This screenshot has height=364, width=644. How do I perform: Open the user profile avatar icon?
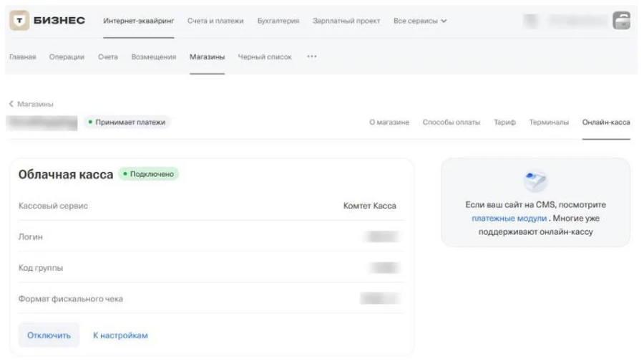coord(621,21)
